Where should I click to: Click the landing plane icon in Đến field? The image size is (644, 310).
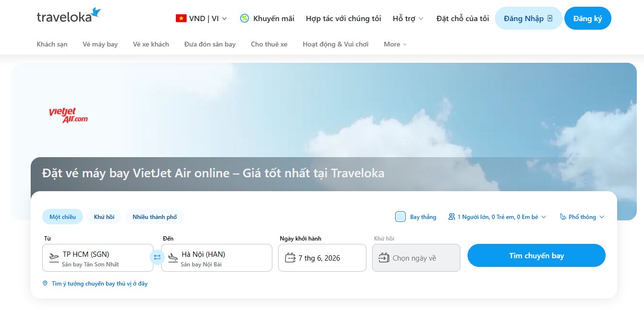pyautogui.click(x=173, y=258)
